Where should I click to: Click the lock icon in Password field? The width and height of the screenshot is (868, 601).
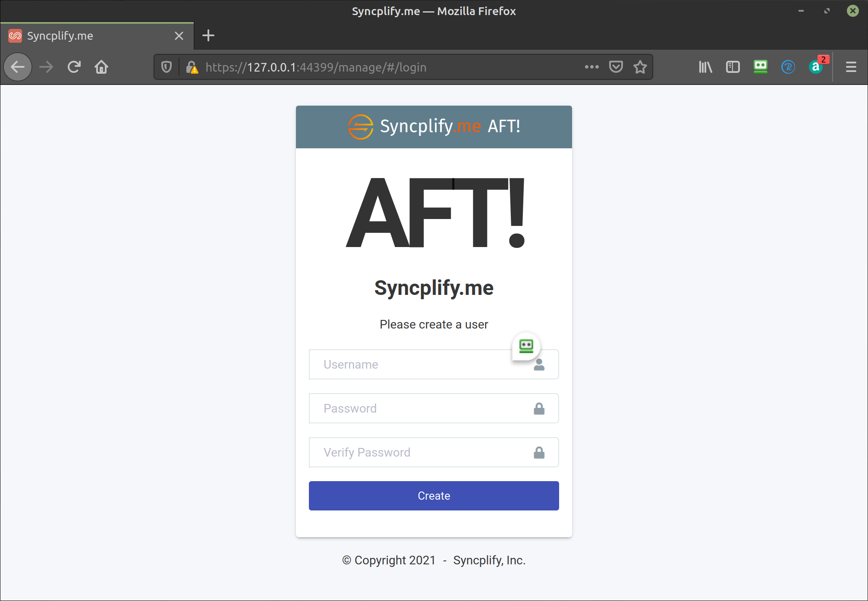click(539, 409)
